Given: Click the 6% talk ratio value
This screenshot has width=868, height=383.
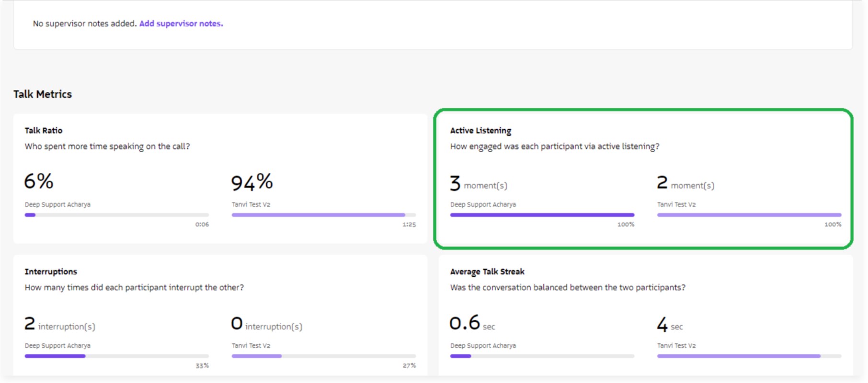Looking at the screenshot, I should pyautogui.click(x=39, y=181).
